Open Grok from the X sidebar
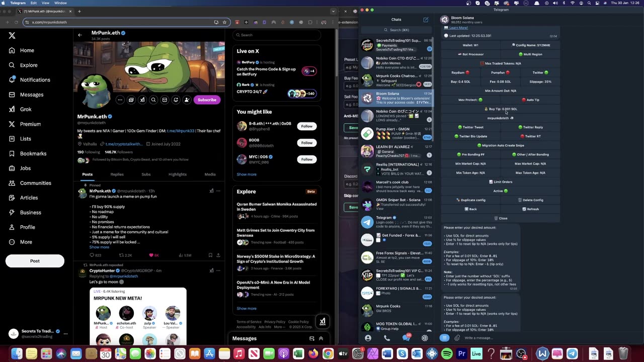 point(20,109)
